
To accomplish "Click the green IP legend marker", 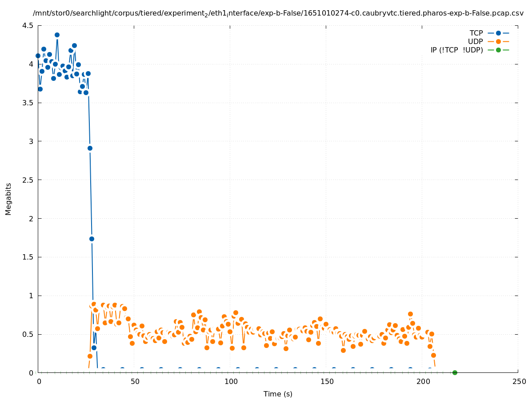I will (498, 50).
